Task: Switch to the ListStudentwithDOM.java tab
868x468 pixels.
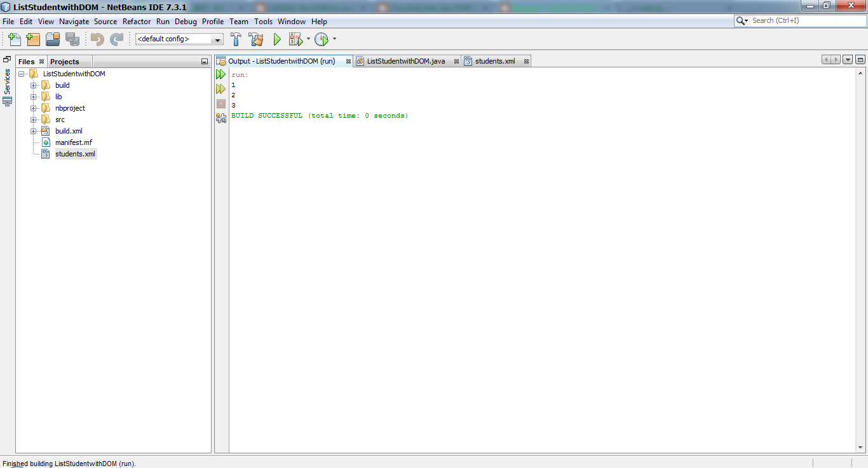Action: (405, 61)
